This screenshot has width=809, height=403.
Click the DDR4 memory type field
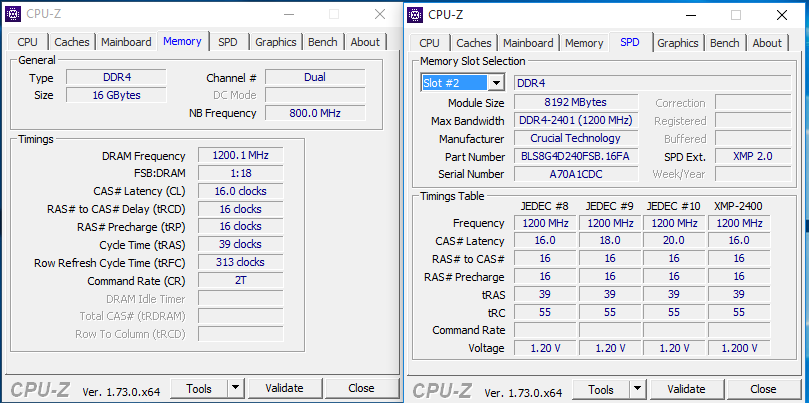coord(117,77)
